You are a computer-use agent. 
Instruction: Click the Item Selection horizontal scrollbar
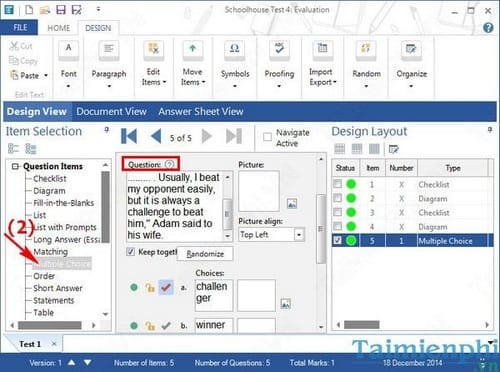tap(53, 325)
